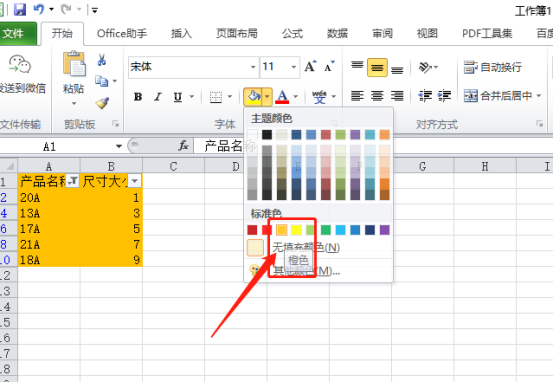Click the 合并后居中 merge button
Viewport: 554px width, 382px height.
pos(502,95)
